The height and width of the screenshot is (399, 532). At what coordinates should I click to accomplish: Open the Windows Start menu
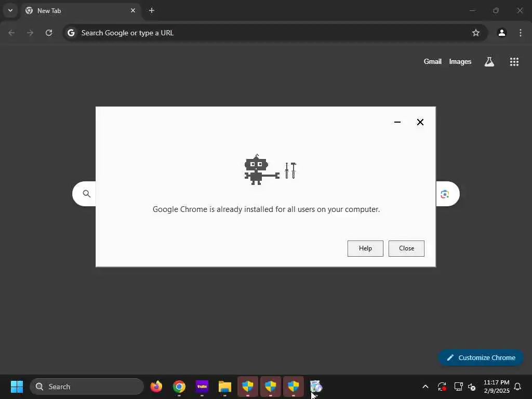tap(17, 387)
